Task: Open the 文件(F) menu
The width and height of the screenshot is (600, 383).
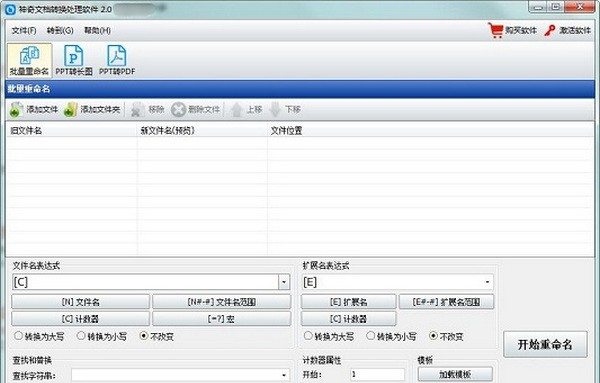Action: click(x=24, y=31)
